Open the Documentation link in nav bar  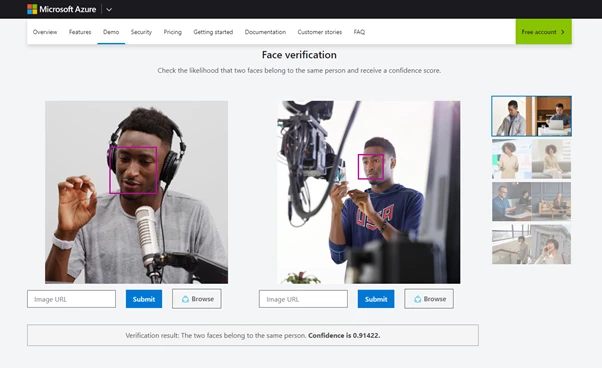tap(265, 32)
